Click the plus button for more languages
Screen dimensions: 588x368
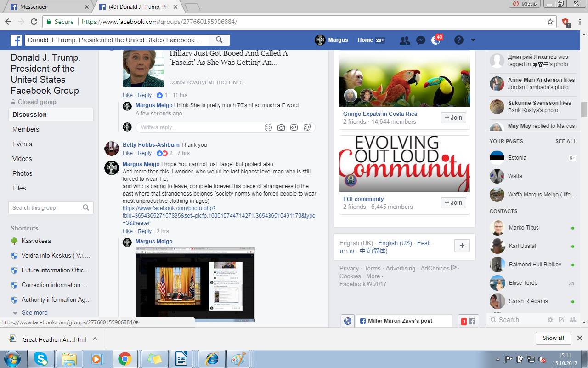(462, 246)
